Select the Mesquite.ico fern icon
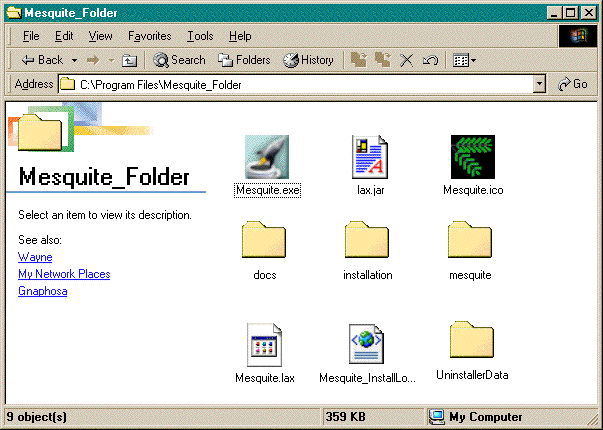This screenshot has width=603, height=430. (472, 157)
